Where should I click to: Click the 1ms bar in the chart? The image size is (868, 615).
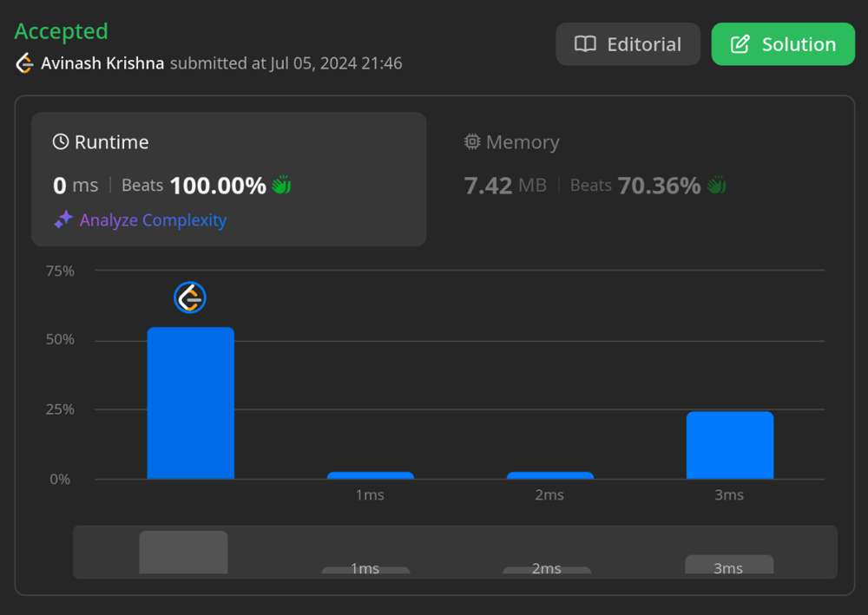coord(370,475)
